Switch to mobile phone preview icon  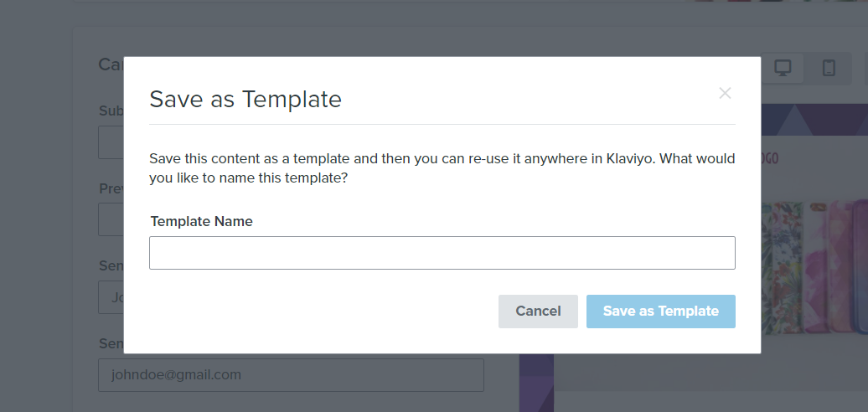(828, 69)
